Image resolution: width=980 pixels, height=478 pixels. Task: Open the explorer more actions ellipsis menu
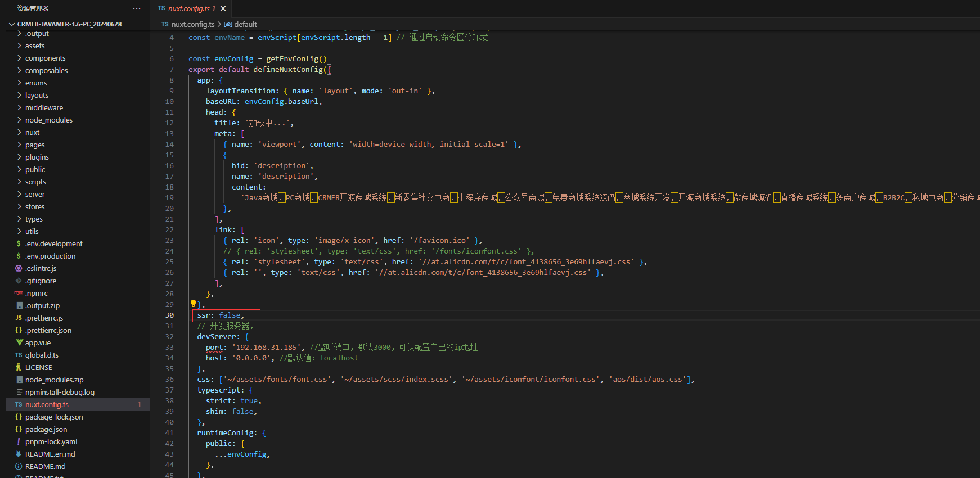[137, 8]
